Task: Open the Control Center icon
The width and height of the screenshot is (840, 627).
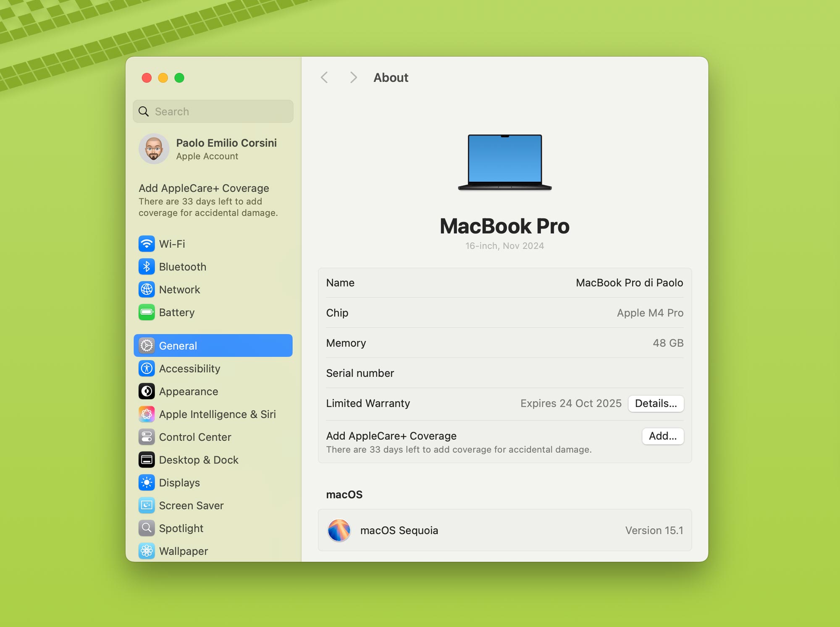Action: (x=147, y=437)
